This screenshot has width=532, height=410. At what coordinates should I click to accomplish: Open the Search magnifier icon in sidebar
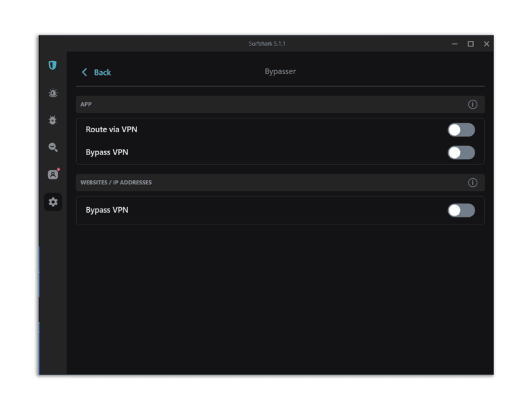[x=53, y=147]
